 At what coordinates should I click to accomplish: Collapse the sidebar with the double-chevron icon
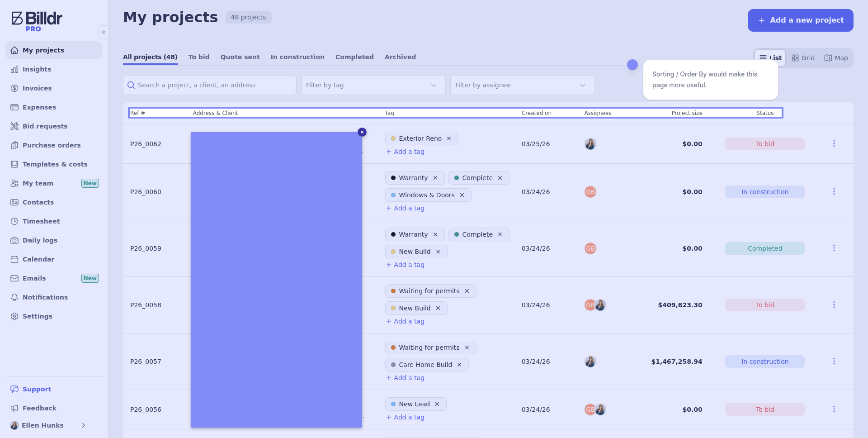(x=104, y=32)
